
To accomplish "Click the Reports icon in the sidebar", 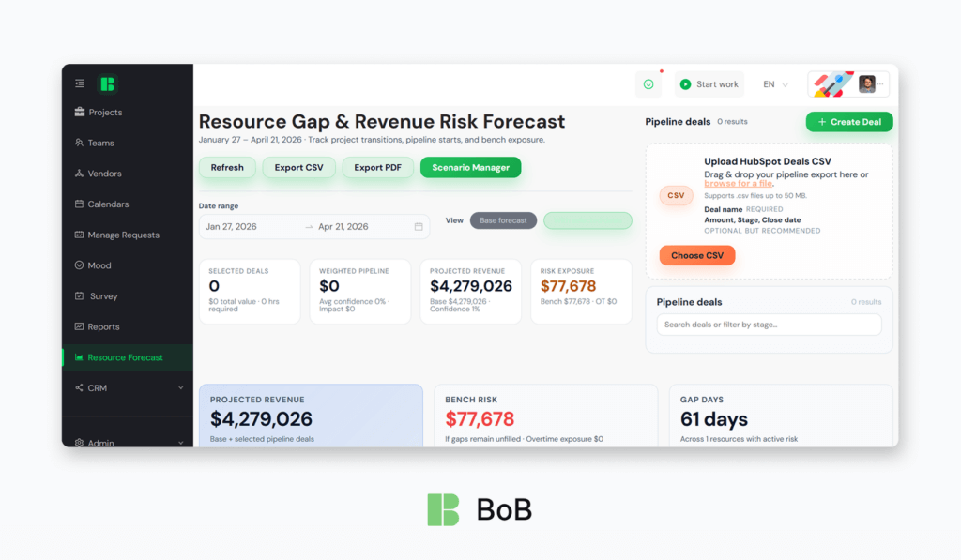I will [x=80, y=325].
